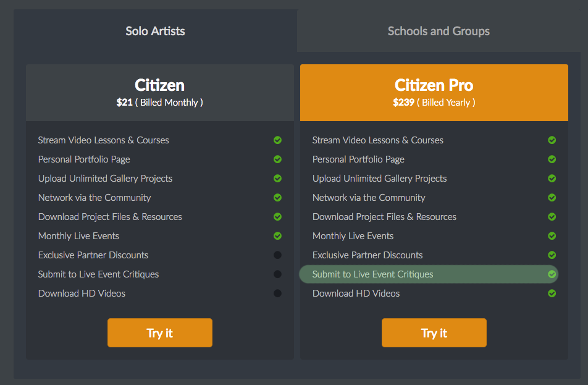The width and height of the screenshot is (588, 385).
Task: Click Try it under the Citizen plan
Action: [x=160, y=333]
